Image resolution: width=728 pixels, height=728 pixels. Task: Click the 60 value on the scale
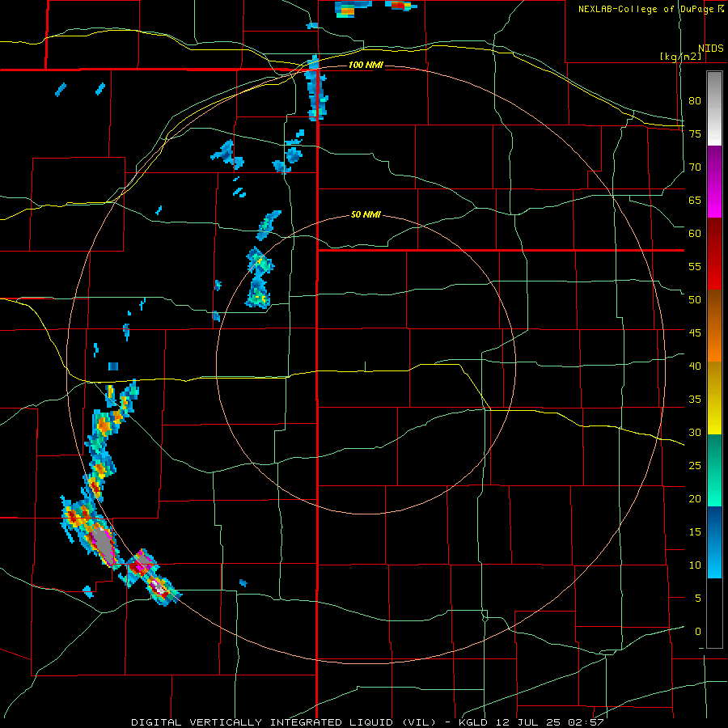695,234
